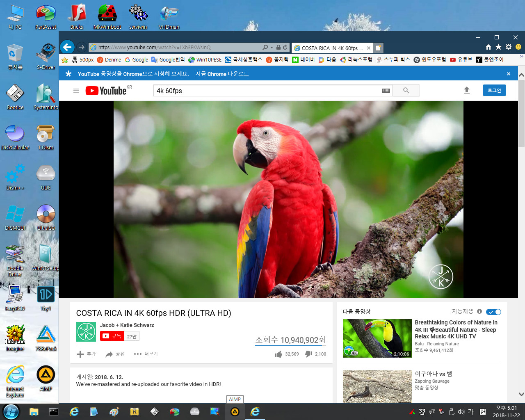Open the toucan Breathtaking Colors thumbnail
This screenshot has width=525, height=420.
(377, 338)
